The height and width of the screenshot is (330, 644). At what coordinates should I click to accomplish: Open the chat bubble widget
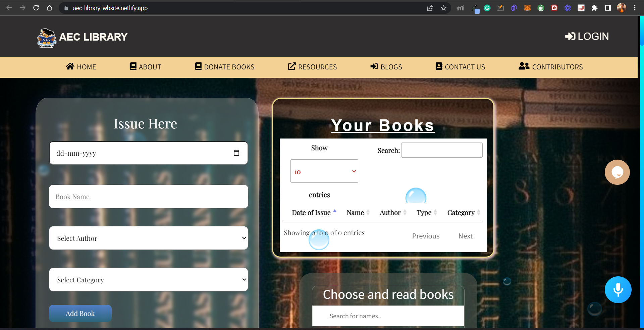617,172
